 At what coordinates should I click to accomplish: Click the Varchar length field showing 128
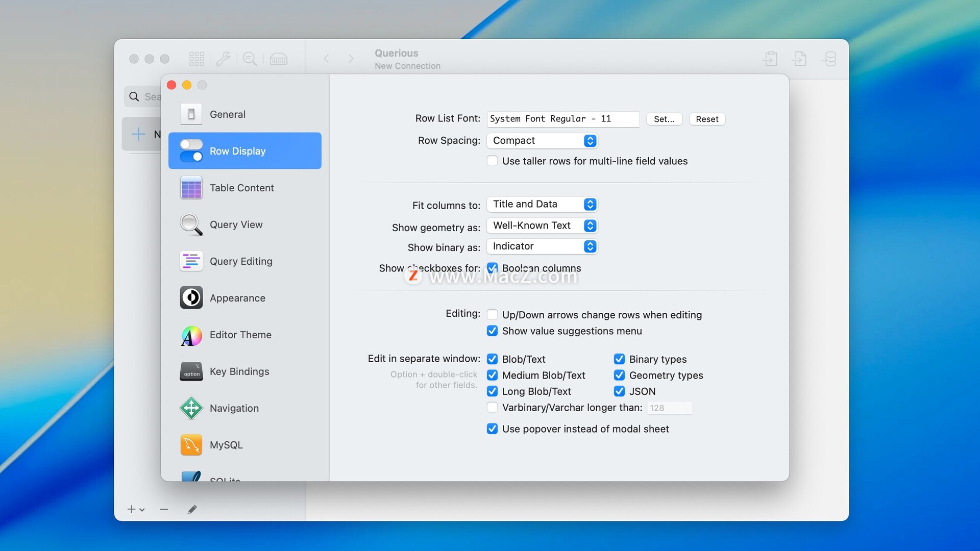click(670, 408)
